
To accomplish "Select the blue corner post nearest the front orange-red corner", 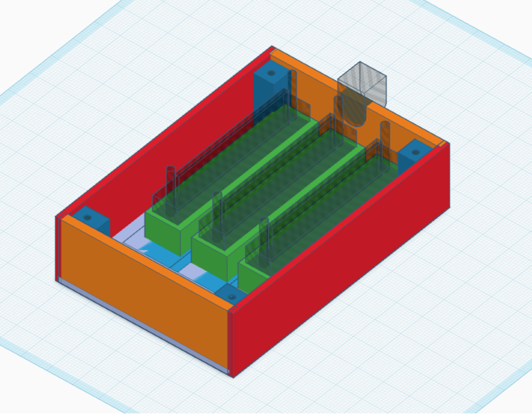I will (231, 294).
